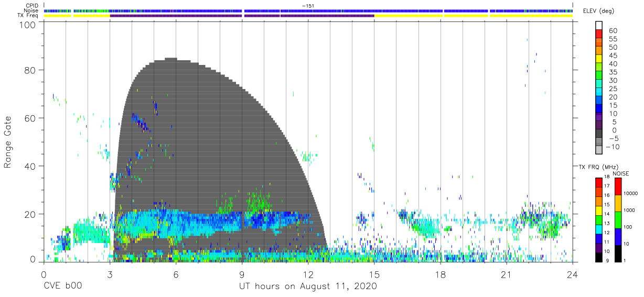The width and height of the screenshot is (644, 297).
Task: Click the CPID row label
Action: point(31,6)
